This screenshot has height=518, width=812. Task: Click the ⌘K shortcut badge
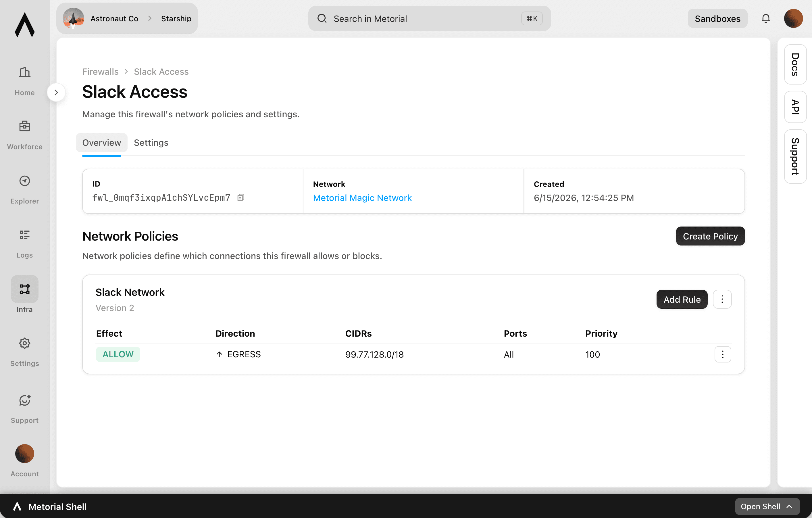coord(532,19)
